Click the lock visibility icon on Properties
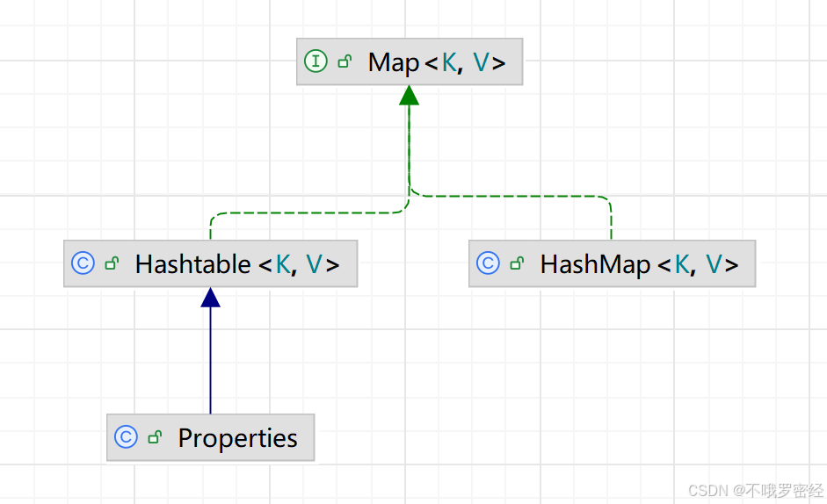 point(155,437)
